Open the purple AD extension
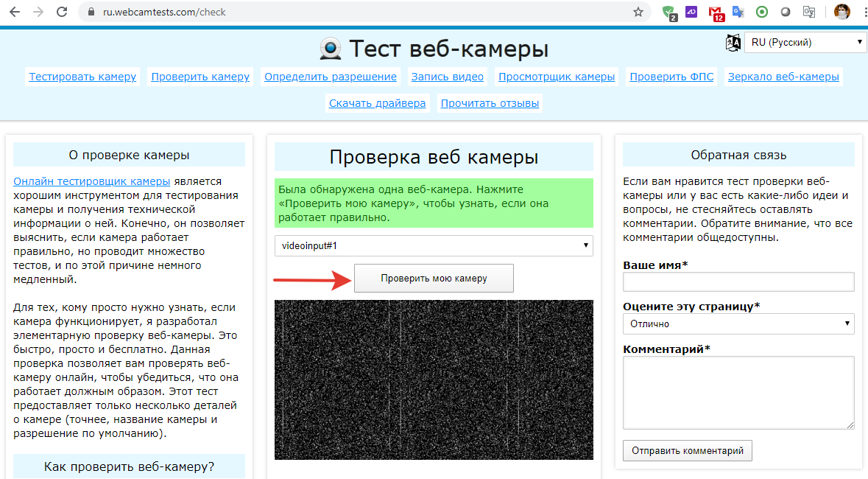The width and height of the screenshot is (868, 479). pos(691,12)
